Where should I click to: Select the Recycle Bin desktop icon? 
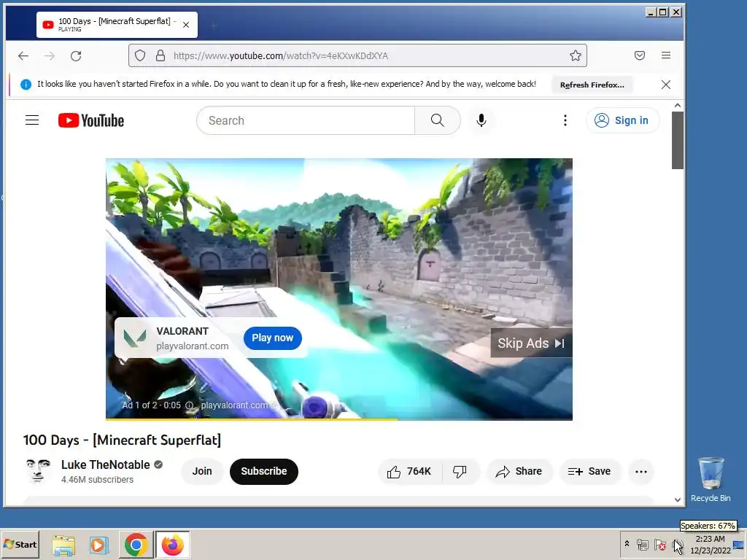711,479
